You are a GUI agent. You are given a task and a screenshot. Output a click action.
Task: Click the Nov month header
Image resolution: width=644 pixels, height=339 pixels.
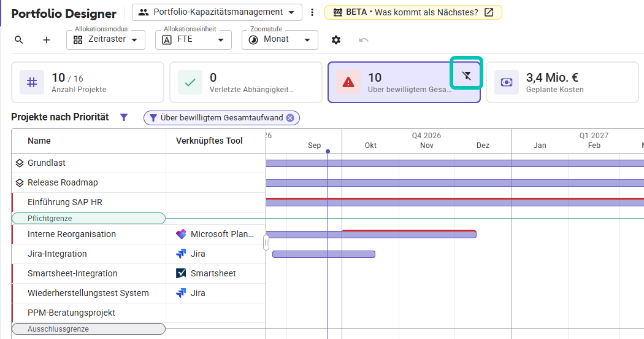click(x=427, y=145)
